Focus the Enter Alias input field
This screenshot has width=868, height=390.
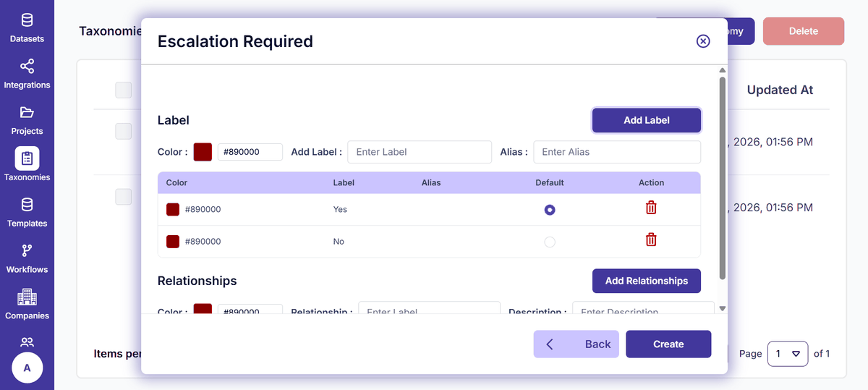pos(617,152)
